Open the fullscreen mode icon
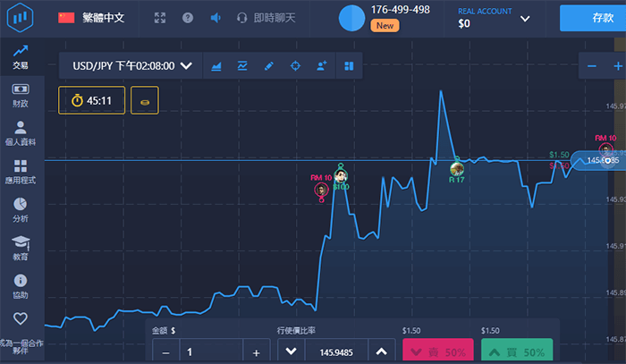The image size is (626, 364). tap(160, 18)
